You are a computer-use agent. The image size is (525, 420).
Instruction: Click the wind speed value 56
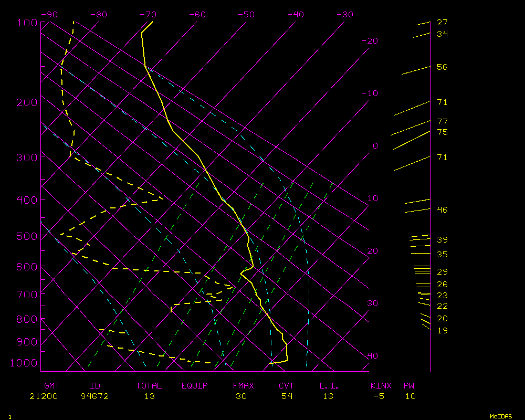(442, 67)
